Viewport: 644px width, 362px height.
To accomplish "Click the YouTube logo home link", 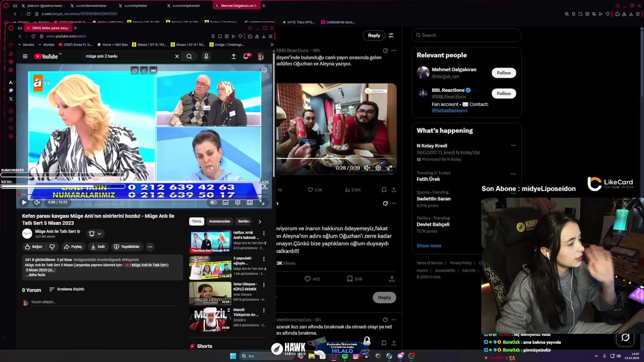I will [x=47, y=56].
